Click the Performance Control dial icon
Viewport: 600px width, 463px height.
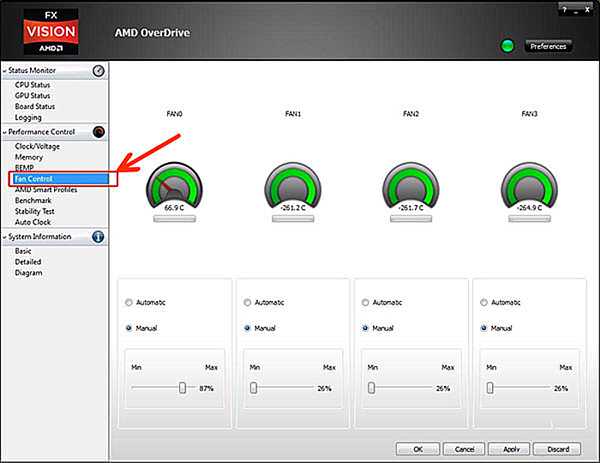pyautogui.click(x=98, y=132)
